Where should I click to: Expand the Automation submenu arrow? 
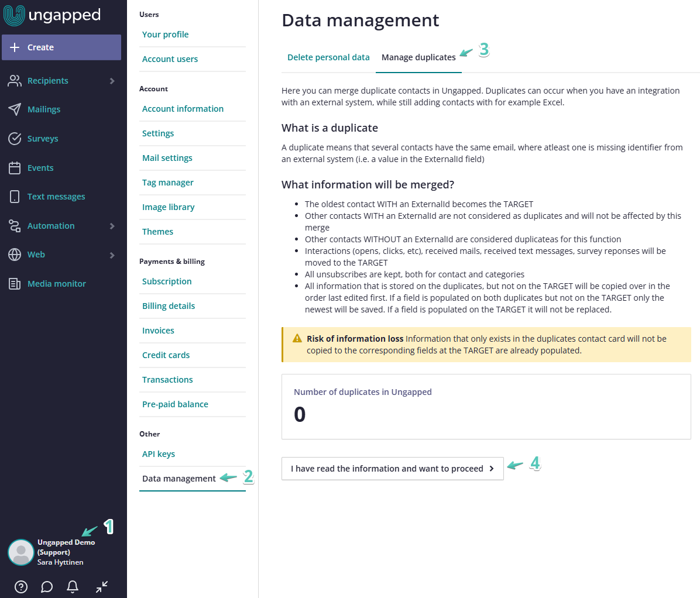(112, 226)
